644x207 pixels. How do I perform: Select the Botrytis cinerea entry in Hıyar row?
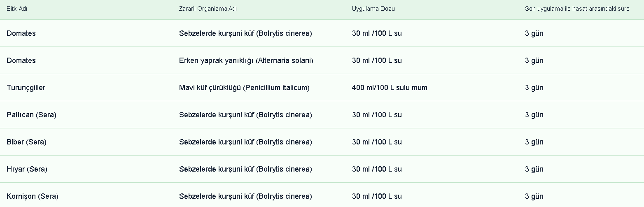(245, 169)
